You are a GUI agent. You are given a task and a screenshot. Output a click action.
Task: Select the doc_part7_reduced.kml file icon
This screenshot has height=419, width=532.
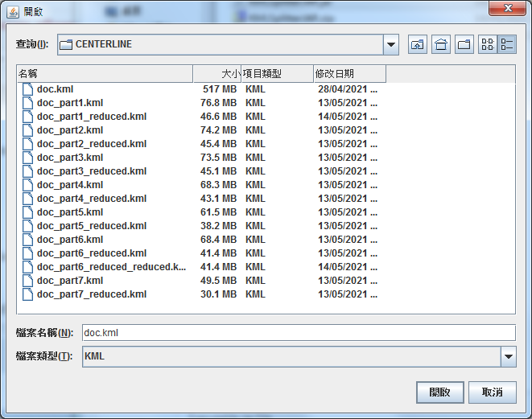point(28,294)
